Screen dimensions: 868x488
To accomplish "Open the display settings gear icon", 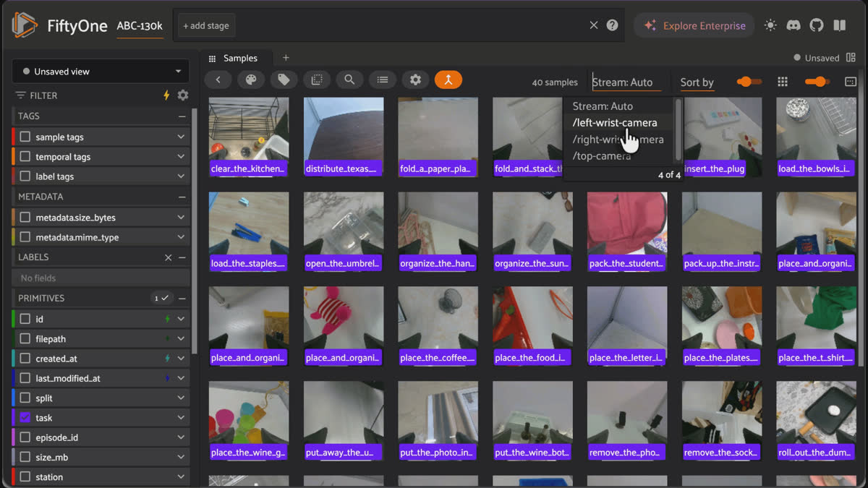I will (x=415, y=80).
